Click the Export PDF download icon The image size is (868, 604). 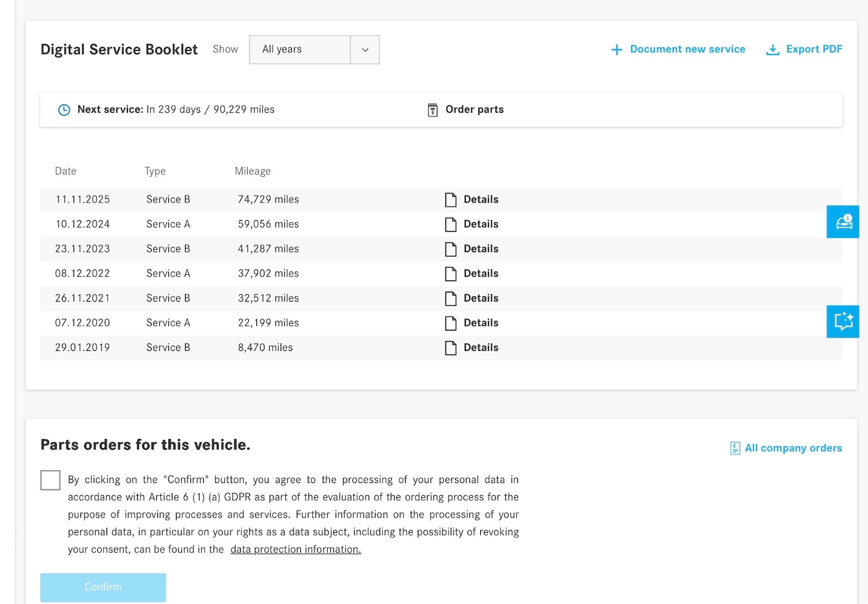point(773,50)
